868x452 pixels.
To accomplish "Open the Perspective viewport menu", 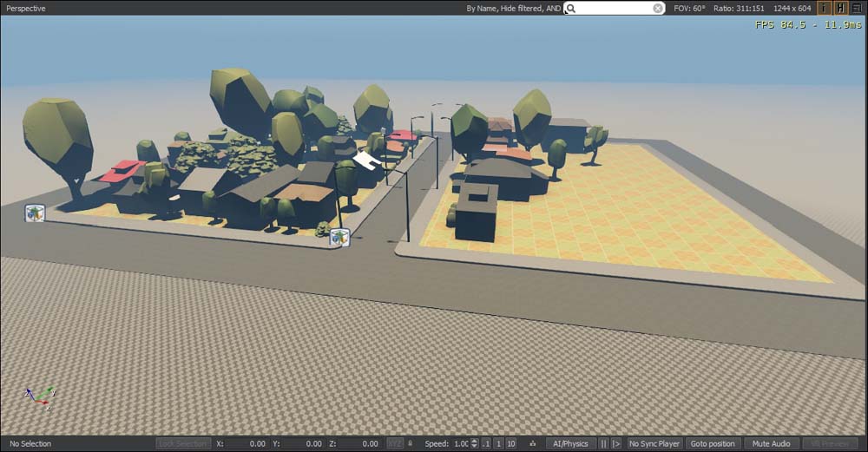I will [x=26, y=9].
